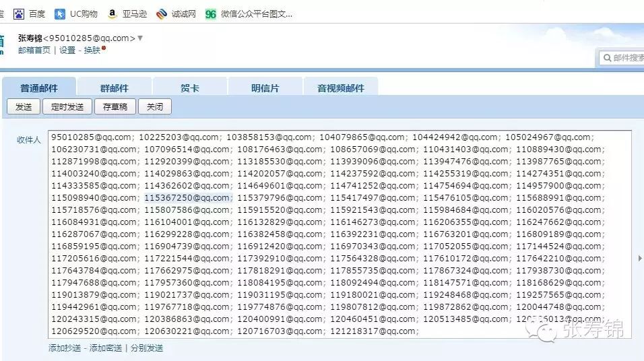The height and width of the screenshot is (361, 644).
Task: Open the 设置 link
Action: pos(67,50)
